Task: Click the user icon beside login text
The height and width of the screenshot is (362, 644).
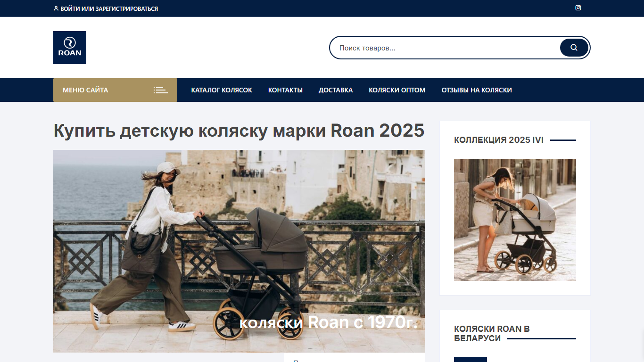Action: (x=56, y=8)
